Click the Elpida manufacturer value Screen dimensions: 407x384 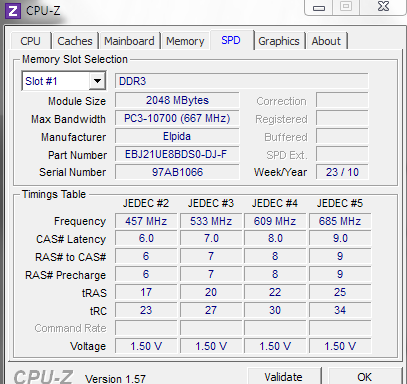(x=177, y=136)
